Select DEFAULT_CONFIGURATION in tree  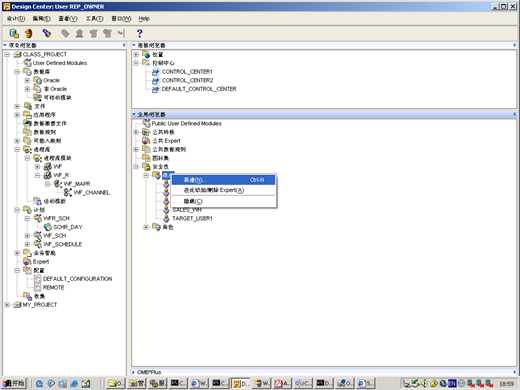[x=77, y=279]
